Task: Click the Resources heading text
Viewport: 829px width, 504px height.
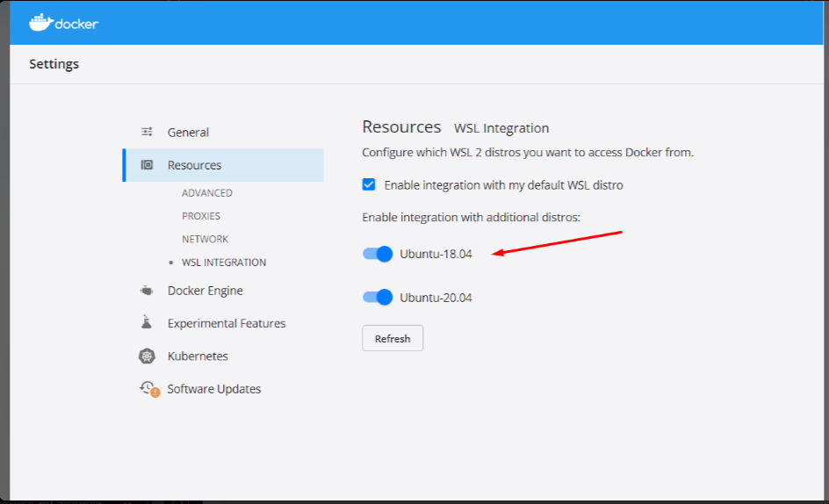Action: pyautogui.click(x=401, y=127)
